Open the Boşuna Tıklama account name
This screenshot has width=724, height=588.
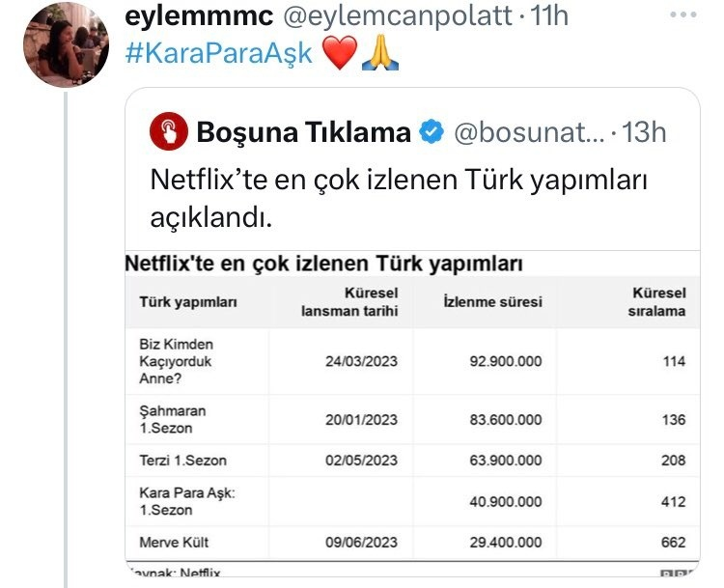[x=304, y=132]
